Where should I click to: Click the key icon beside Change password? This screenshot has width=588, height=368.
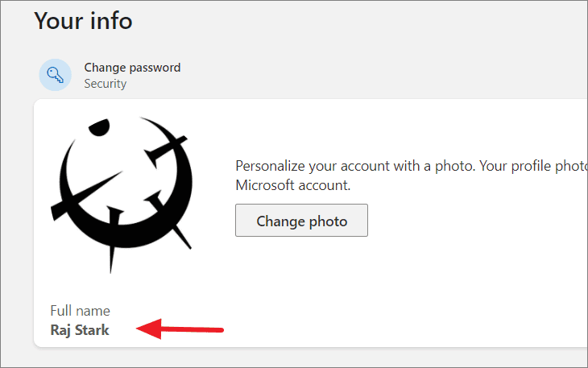56,75
